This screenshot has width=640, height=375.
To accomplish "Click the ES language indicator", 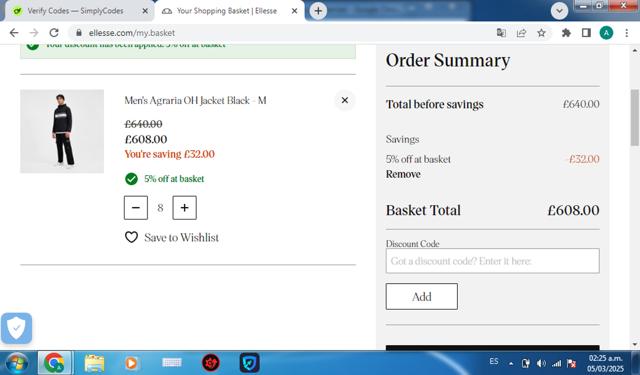I will point(494,362).
